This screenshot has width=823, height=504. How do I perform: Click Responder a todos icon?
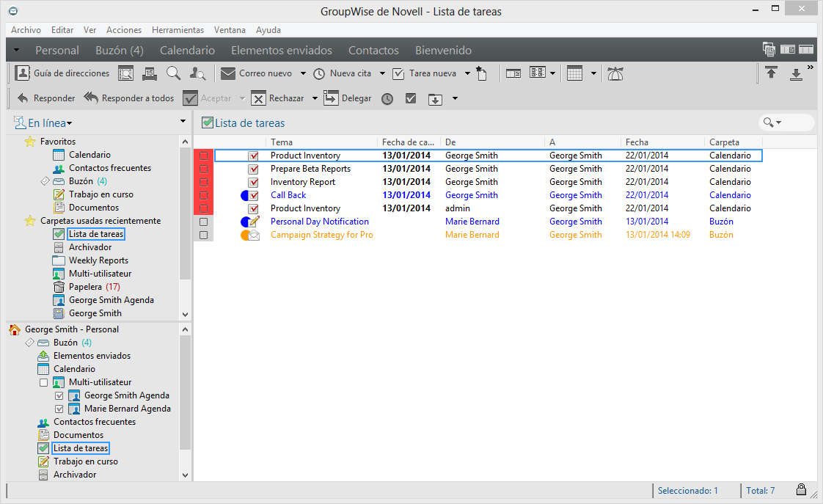(x=91, y=98)
